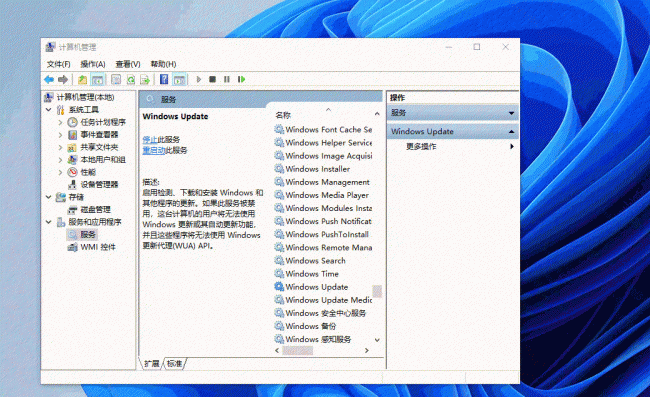The height and width of the screenshot is (397, 650).
Task: Select Windows Media Player service row
Action: coord(323,195)
